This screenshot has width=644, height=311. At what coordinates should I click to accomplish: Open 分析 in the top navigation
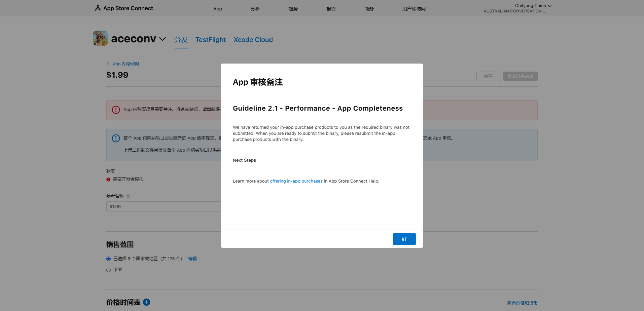click(x=255, y=9)
